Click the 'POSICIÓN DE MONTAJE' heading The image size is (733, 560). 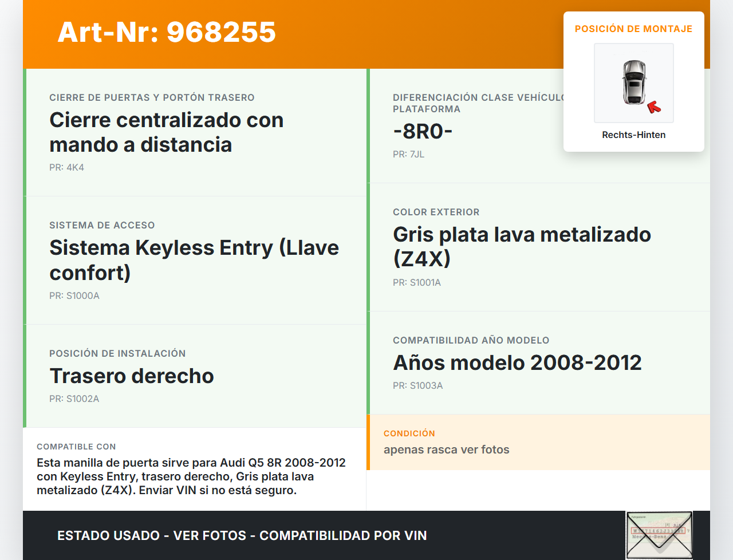point(633,29)
